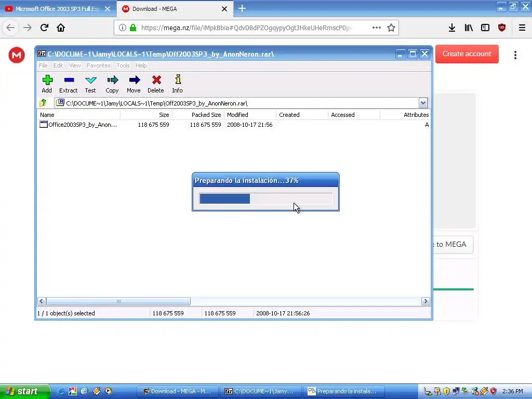Click the 7-Zip path input field
532x399 pixels.
click(x=236, y=103)
